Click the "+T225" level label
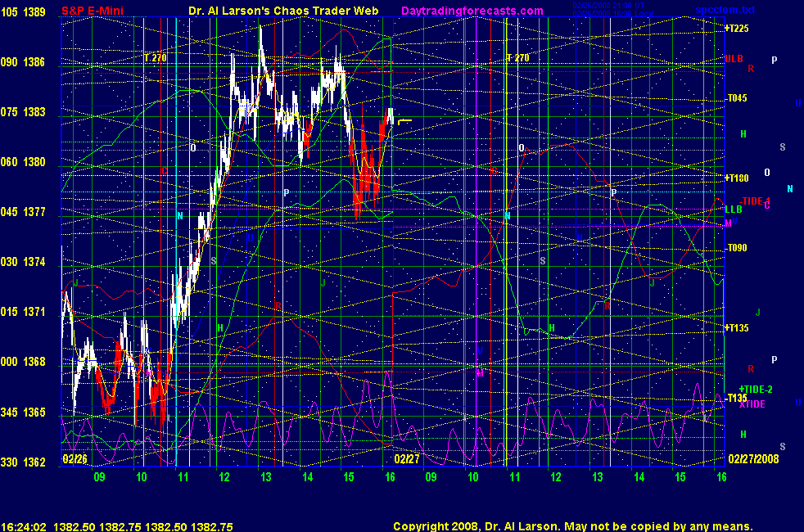 pyautogui.click(x=737, y=29)
